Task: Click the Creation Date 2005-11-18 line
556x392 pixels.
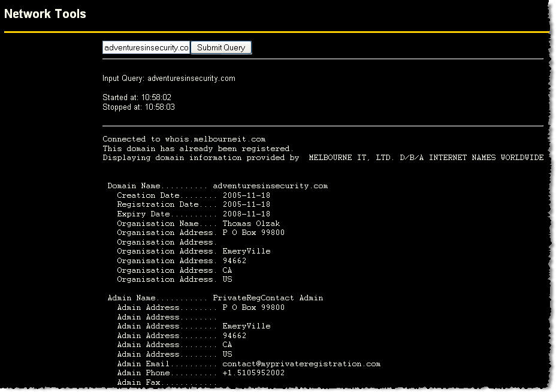Action: point(193,195)
